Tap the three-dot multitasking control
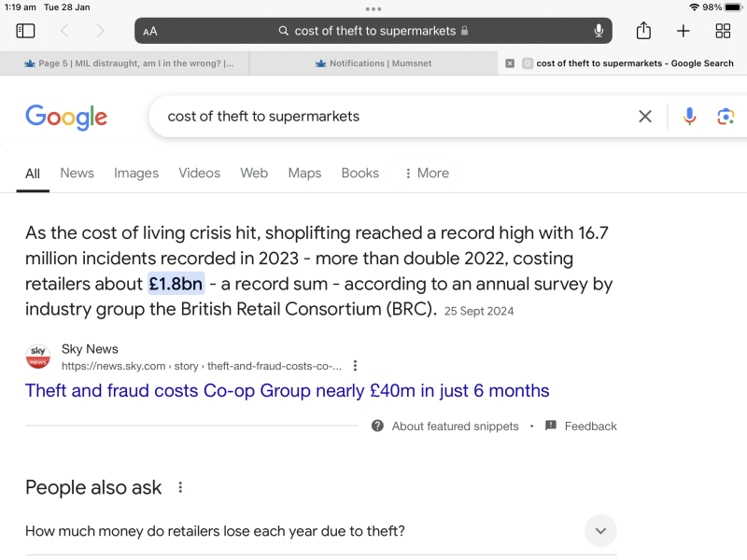This screenshot has height=560, width=747. [x=373, y=8]
